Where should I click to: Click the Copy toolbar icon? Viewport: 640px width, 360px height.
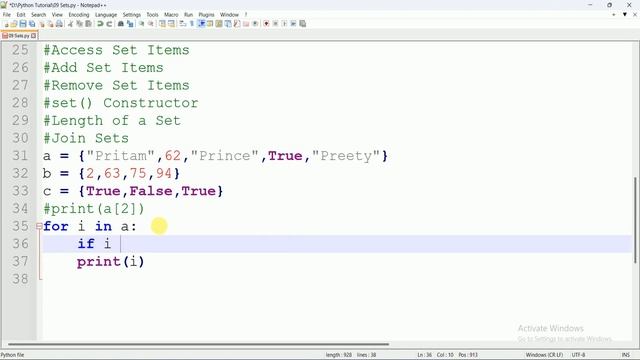(79, 24)
